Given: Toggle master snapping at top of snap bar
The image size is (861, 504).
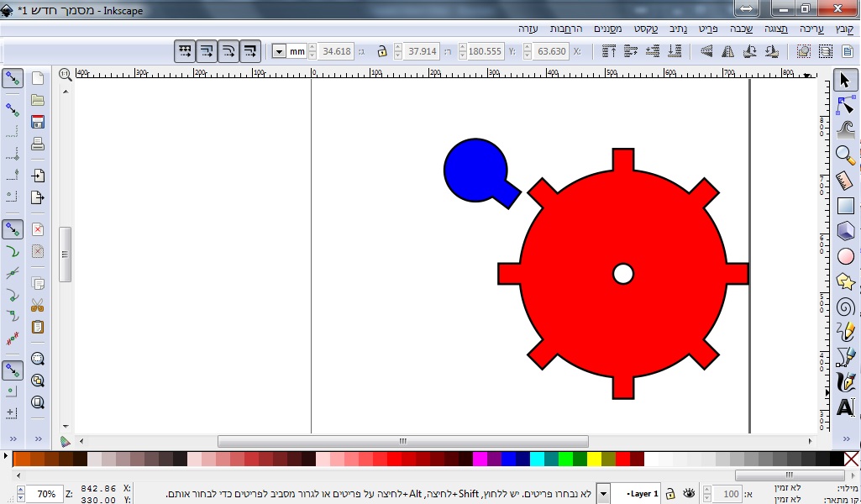Looking at the screenshot, I should point(12,78).
